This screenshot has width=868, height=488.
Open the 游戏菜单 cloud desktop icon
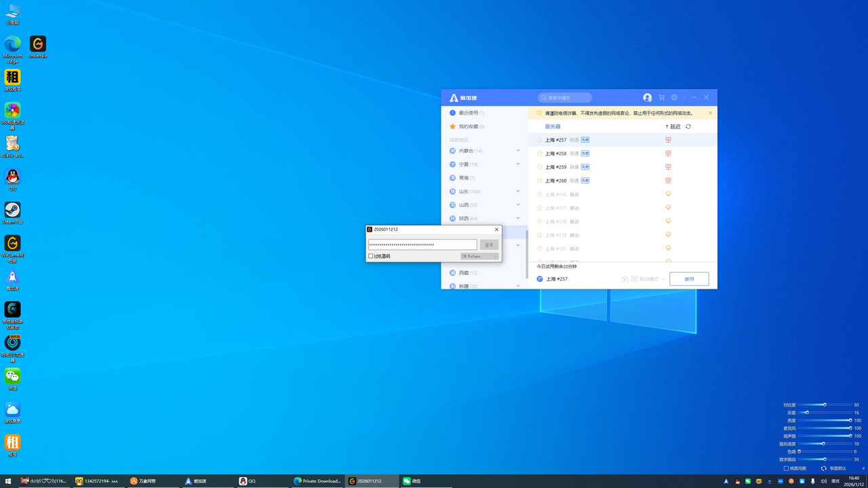pyautogui.click(x=12, y=412)
